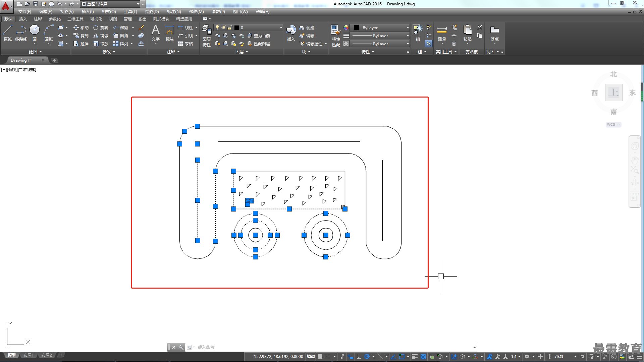Select the Line (直线) tool

click(7, 33)
